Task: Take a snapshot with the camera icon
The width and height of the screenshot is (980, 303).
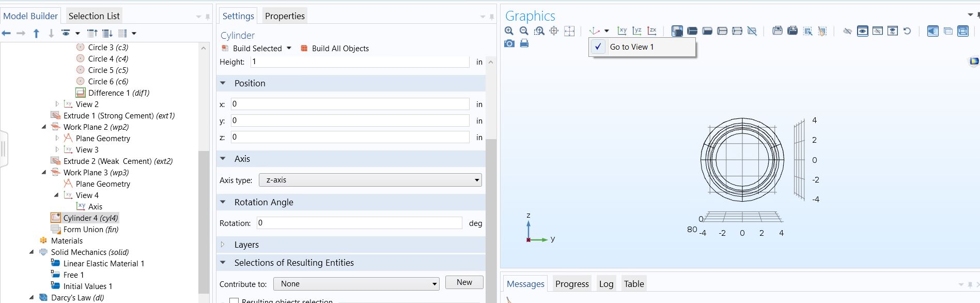Action: coord(509,43)
